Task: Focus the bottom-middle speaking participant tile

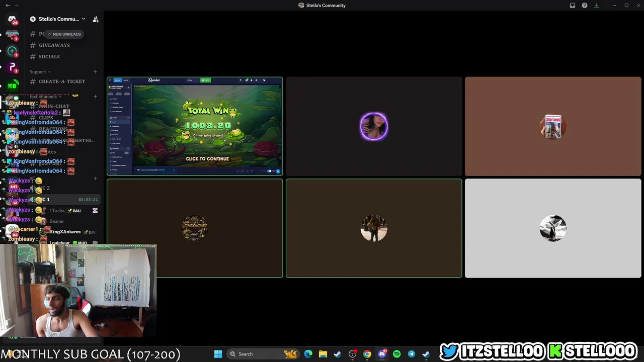Action: pos(374,228)
